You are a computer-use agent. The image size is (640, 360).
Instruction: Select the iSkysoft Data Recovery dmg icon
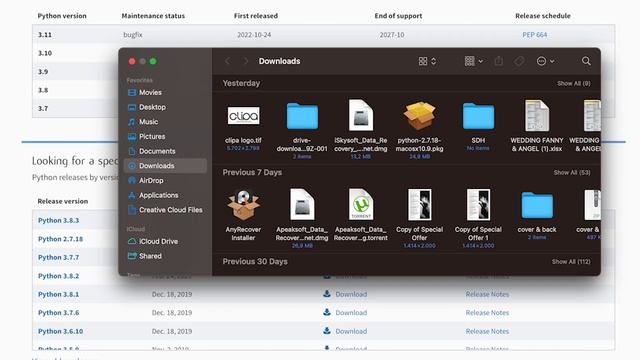[361, 115]
